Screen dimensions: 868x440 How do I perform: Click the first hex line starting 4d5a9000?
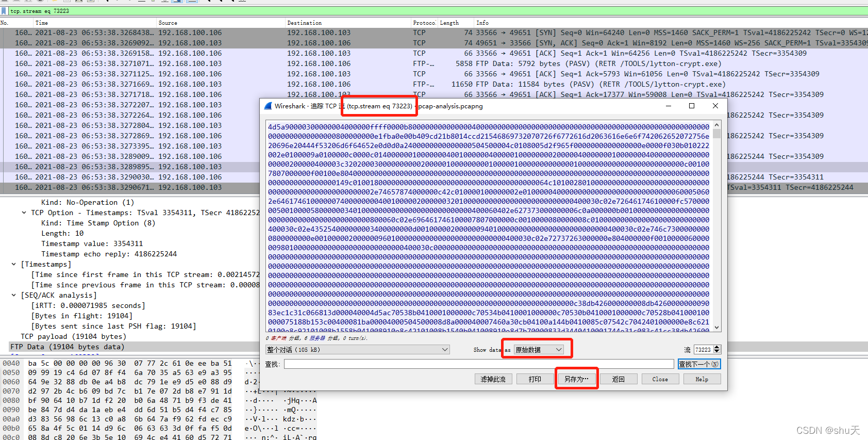(x=489, y=127)
